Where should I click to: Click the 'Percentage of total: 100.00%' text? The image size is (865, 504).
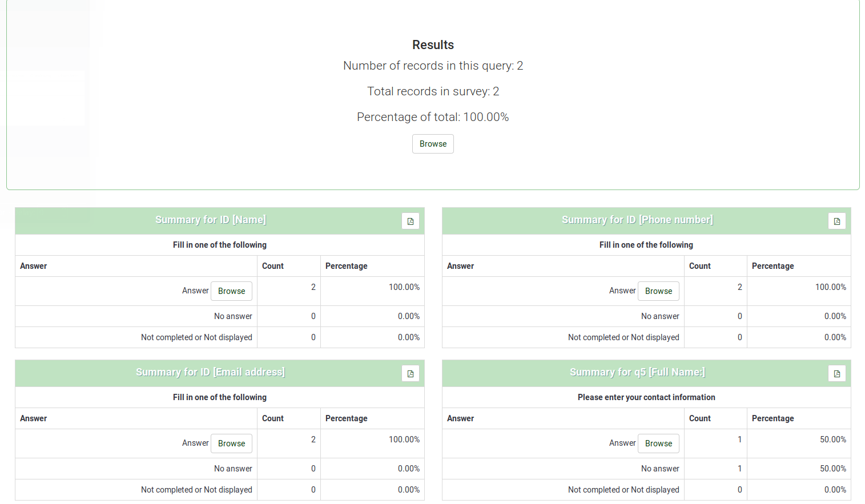click(433, 117)
